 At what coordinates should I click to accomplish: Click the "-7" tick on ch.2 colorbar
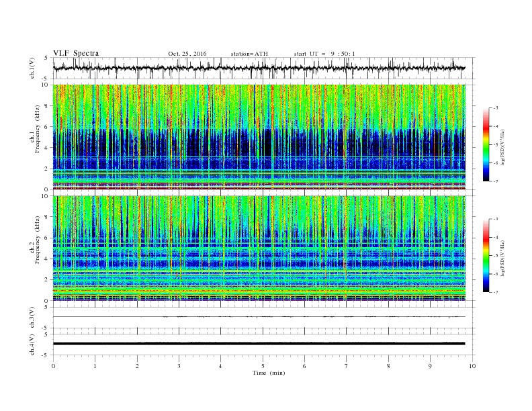496,292
